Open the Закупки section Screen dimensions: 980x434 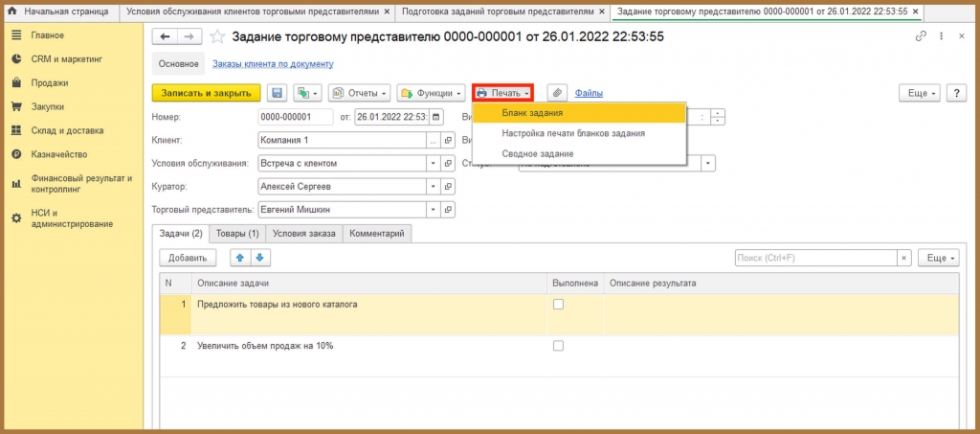(48, 107)
